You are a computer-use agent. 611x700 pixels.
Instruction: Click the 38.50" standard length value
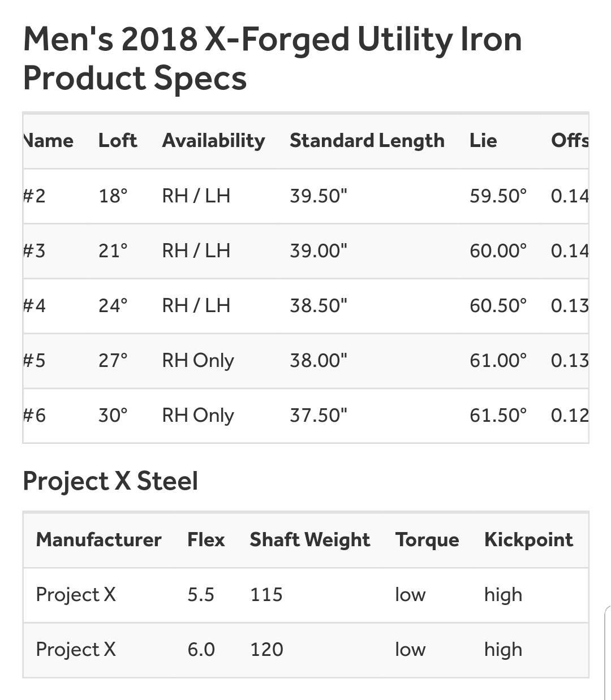[x=319, y=305]
